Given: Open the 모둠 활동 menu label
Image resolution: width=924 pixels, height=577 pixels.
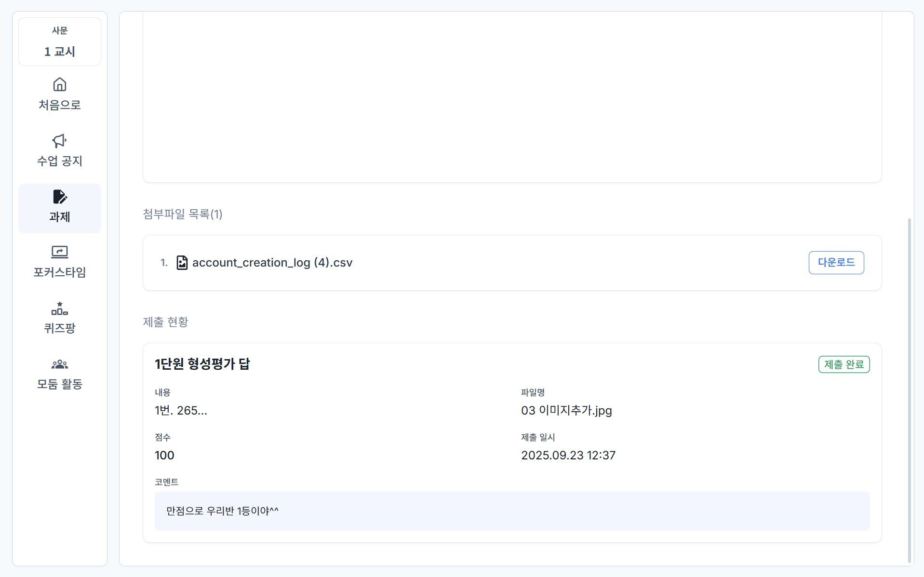Looking at the screenshot, I should tap(60, 384).
